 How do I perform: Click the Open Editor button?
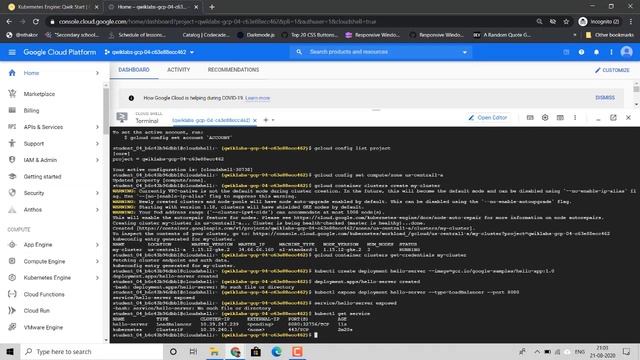488,118
